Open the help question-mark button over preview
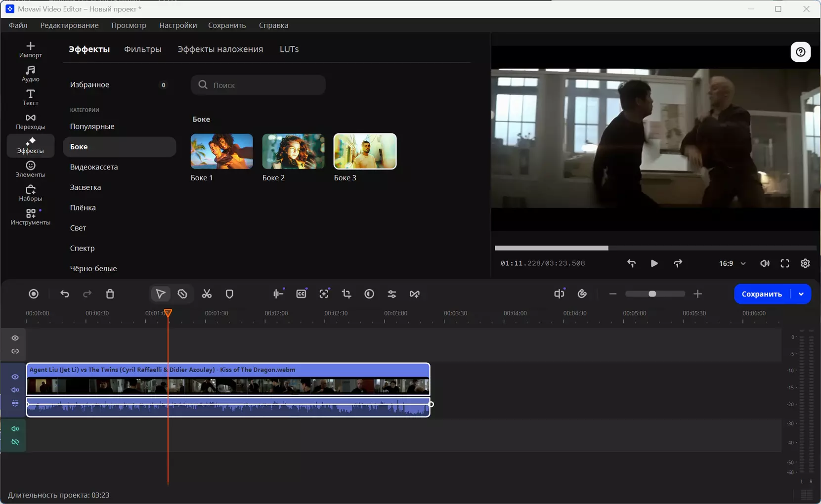 [x=801, y=52]
